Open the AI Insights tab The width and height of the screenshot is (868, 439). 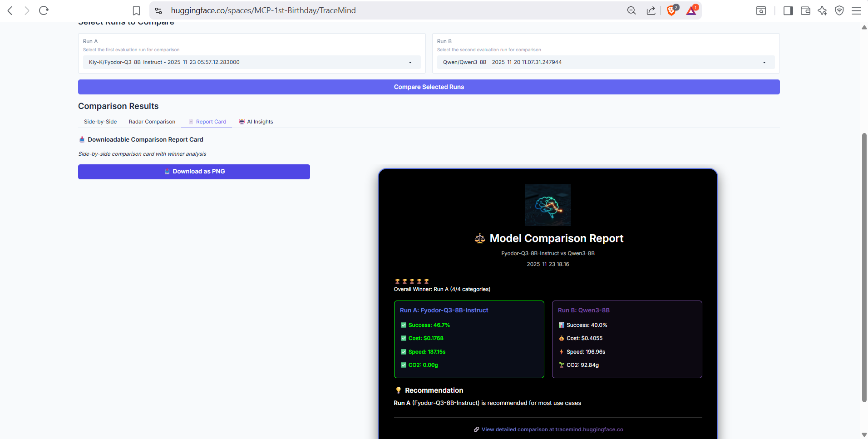click(256, 122)
